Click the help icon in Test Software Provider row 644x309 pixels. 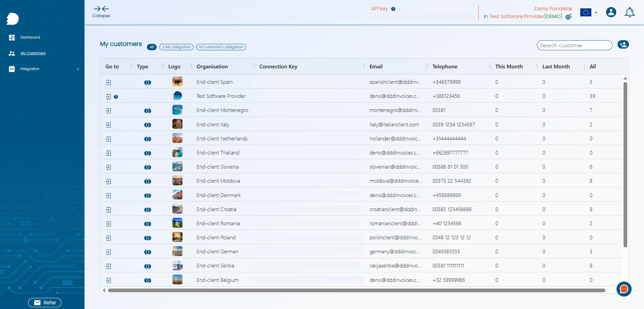116,97
